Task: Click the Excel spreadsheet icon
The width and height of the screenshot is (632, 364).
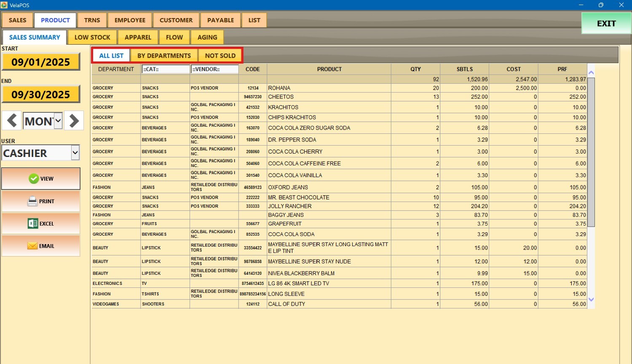Action: [x=33, y=224]
